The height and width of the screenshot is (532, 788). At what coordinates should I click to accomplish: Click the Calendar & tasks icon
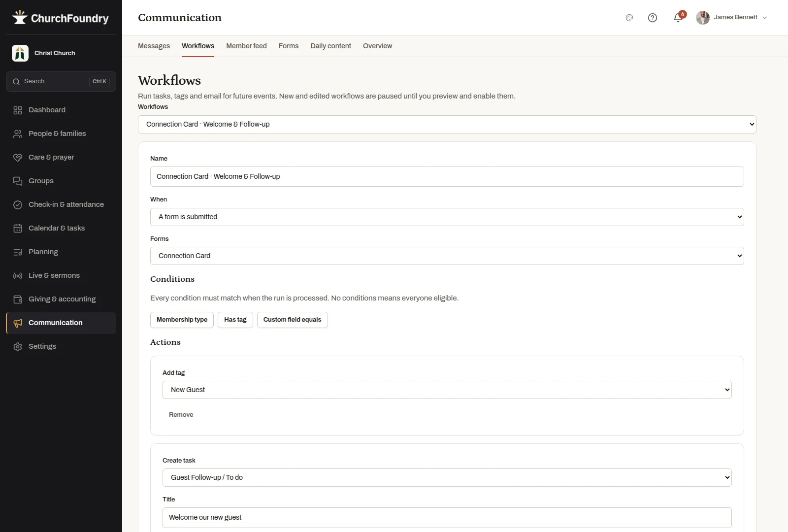18,229
